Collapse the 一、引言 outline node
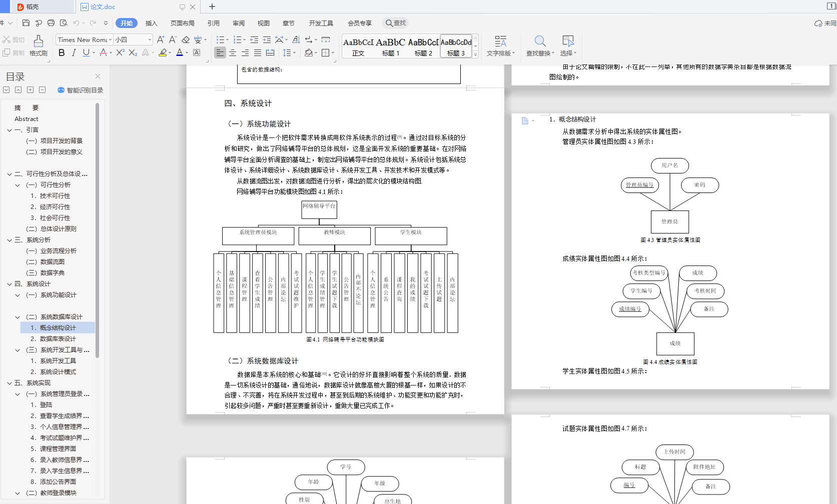The width and height of the screenshot is (837, 504). (10, 130)
